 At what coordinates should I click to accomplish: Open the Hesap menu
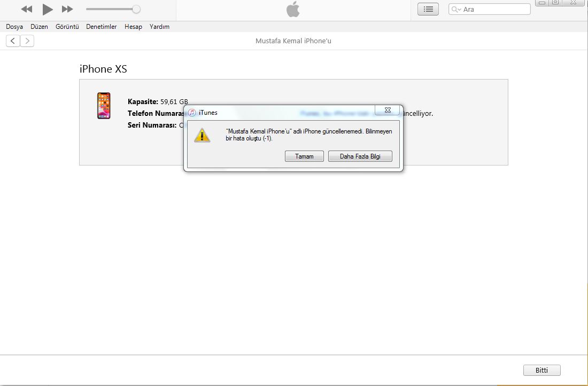click(x=133, y=27)
